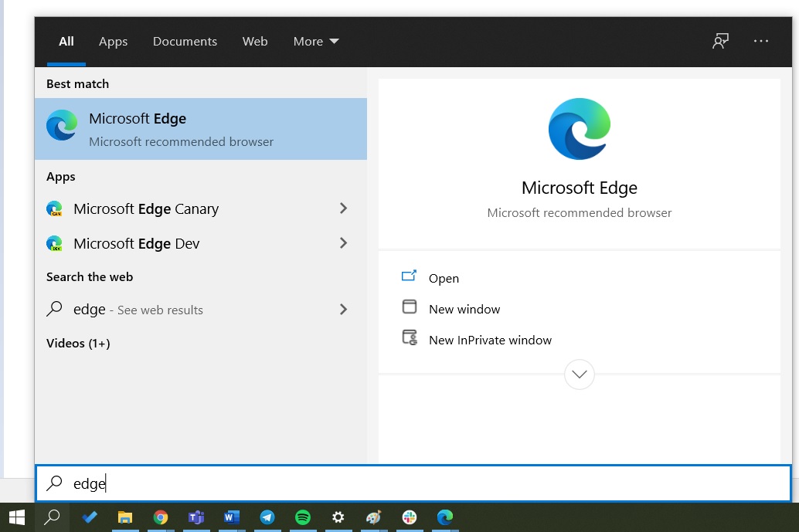Open the More filter dropdown
The width and height of the screenshot is (799, 532).
315,41
